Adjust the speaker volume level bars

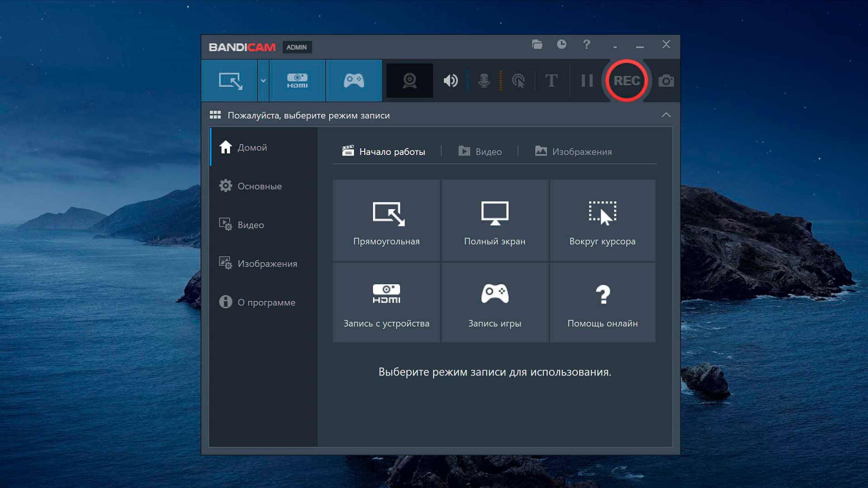coord(468,80)
